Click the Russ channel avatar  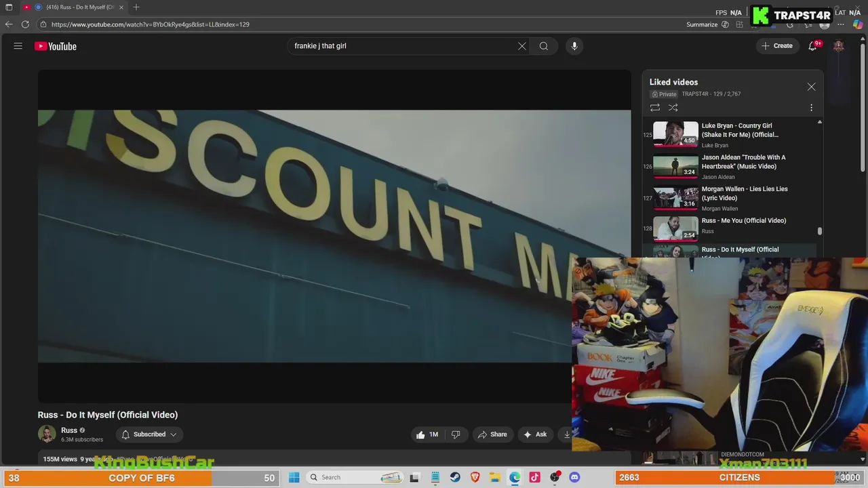click(x=47, y=434)
